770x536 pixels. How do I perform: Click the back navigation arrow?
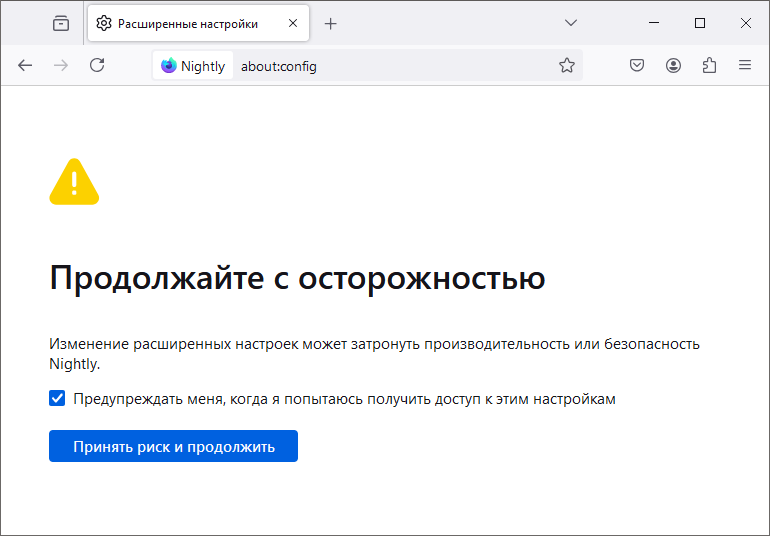tap(25, 65)
